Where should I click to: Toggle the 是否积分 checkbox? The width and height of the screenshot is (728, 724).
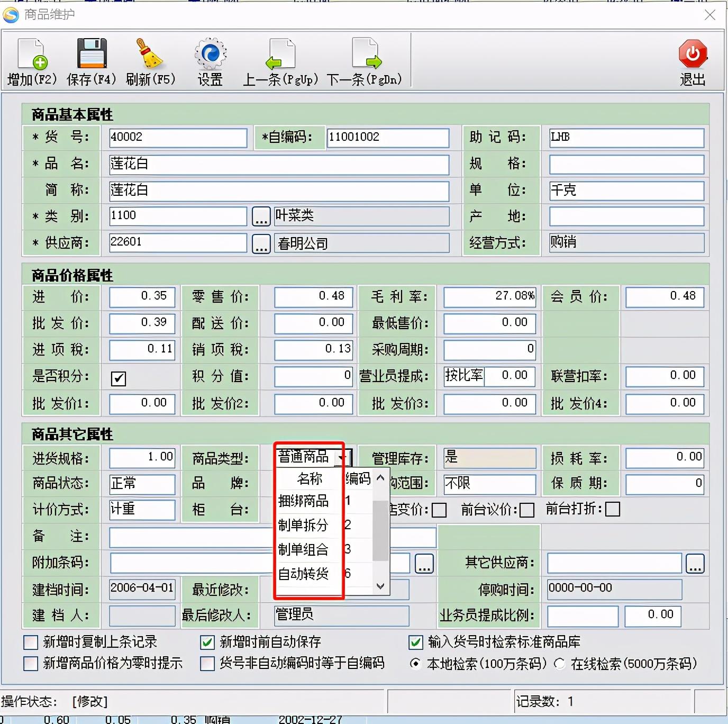tap(119, 378)
